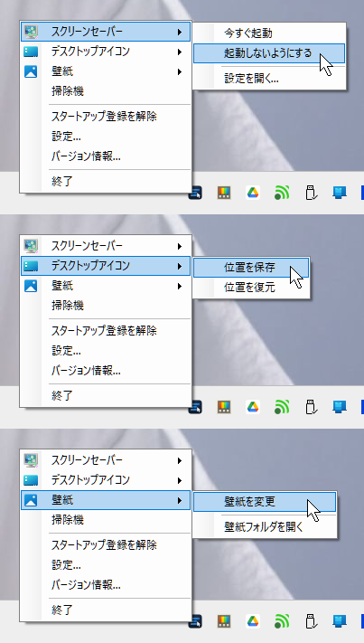Click 終了 in the top menu
Screen dimensions: 364x643
click(x=106, y=181)
